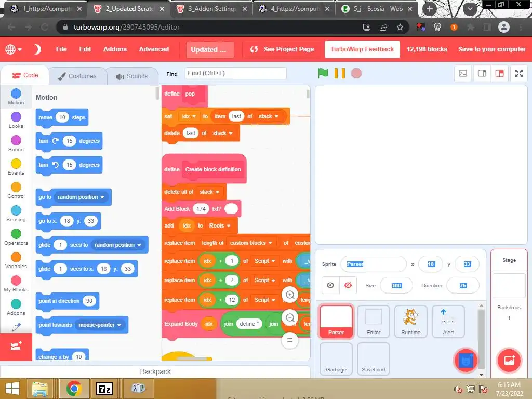This screenshot has height=399, width=532.
Task: Select the Motion block category
Action: click(16, 97)
